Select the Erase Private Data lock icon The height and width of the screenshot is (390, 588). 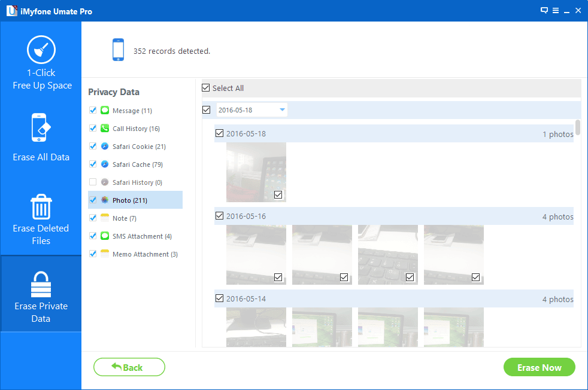(x=41, y=284)
